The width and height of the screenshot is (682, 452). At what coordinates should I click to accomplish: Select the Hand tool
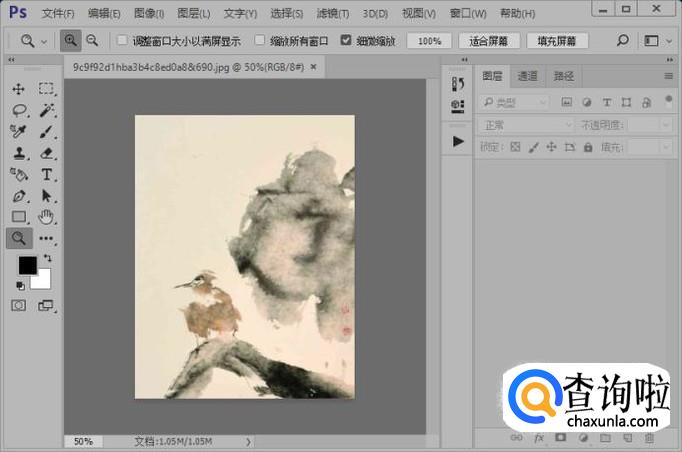(x=46, y=217)
